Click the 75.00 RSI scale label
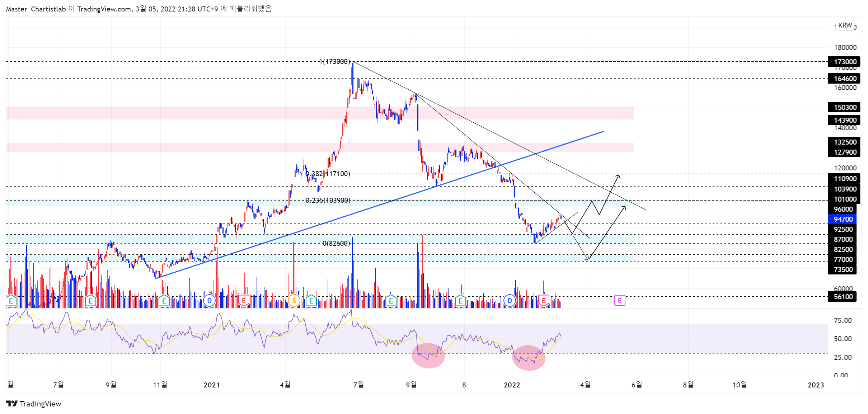This screenshot has width=868, height=414. (843, 321)
